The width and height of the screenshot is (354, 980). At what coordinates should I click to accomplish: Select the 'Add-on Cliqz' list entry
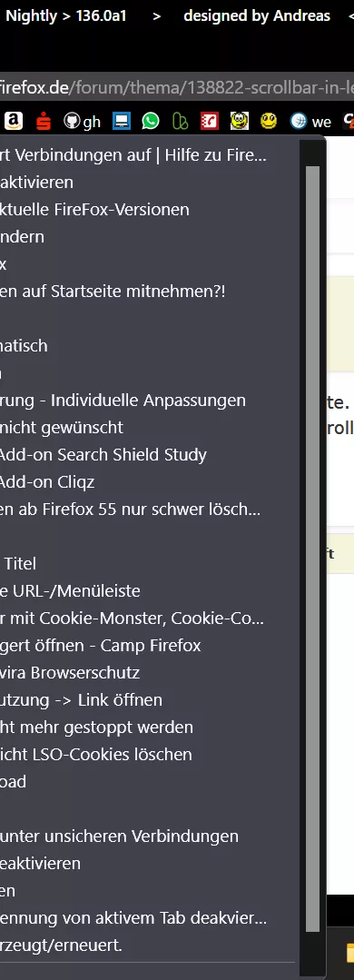click(147, 482)
